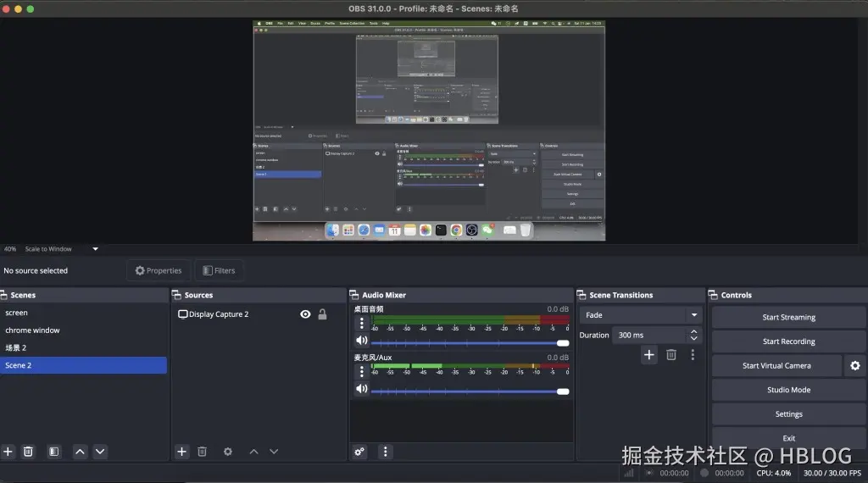Open scene filters icon in Scenes panel
The image size is (868, 483).
point(53,452)
